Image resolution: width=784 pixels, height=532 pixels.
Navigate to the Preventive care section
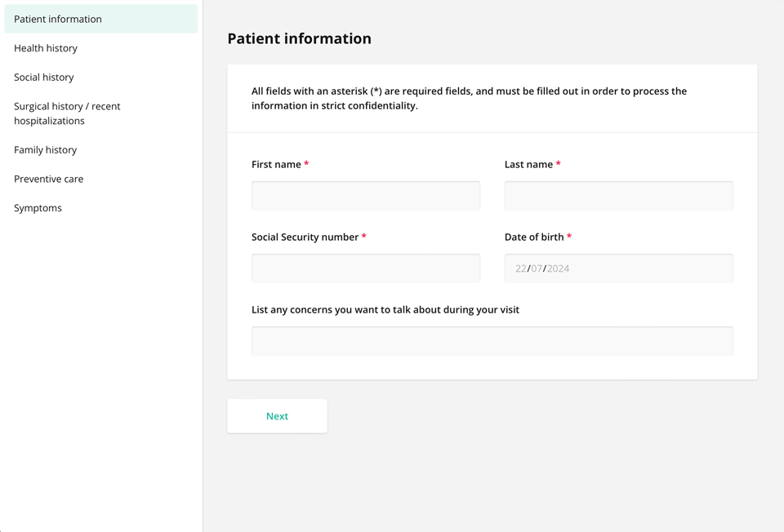(x=49, y=179)
